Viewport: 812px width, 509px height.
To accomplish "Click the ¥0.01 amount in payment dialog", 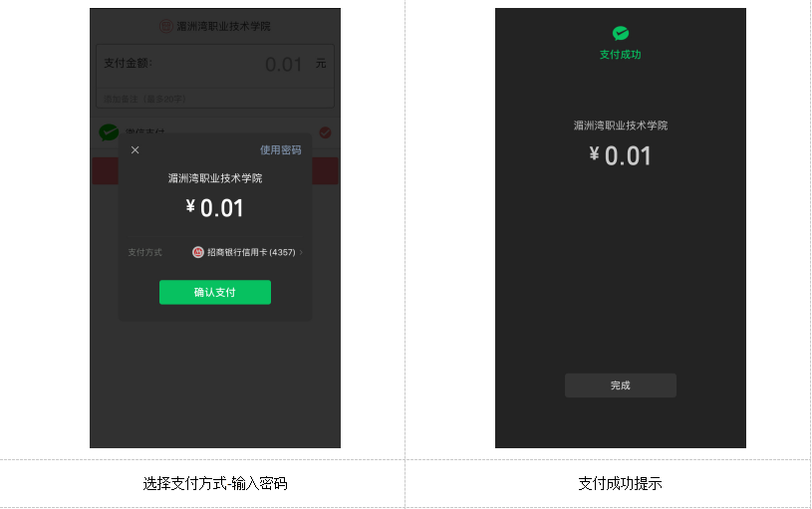I will (215, 208).
